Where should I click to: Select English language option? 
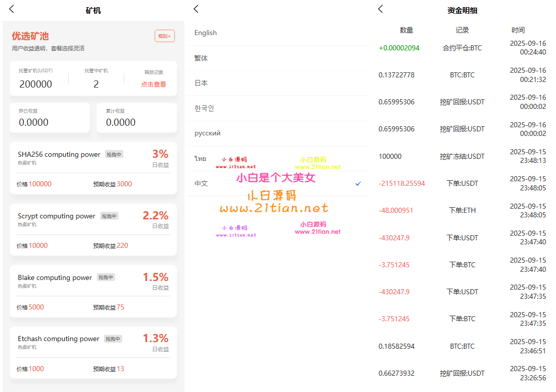(x=205, y=33)
